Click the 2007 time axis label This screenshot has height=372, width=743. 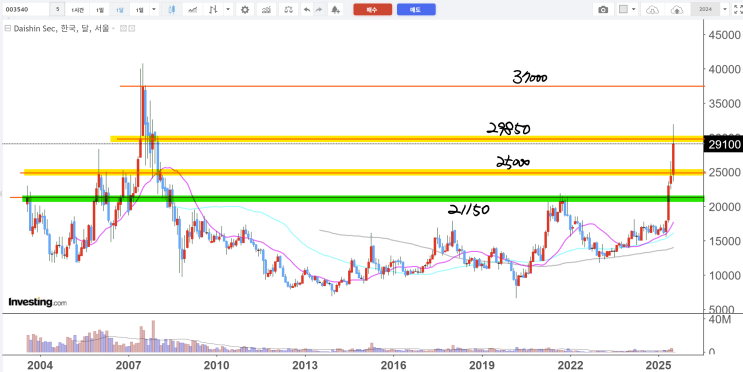[x=128, y=365]
